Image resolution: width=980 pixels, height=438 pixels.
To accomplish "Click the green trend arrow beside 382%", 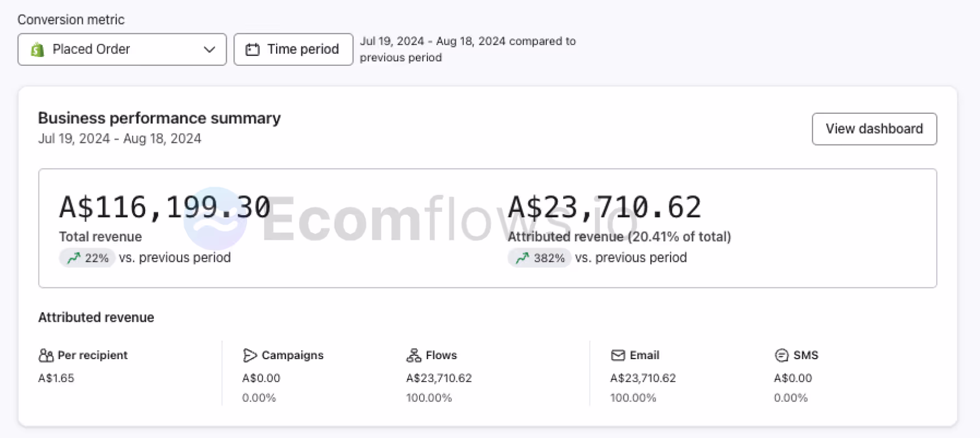I will [523, 258].
